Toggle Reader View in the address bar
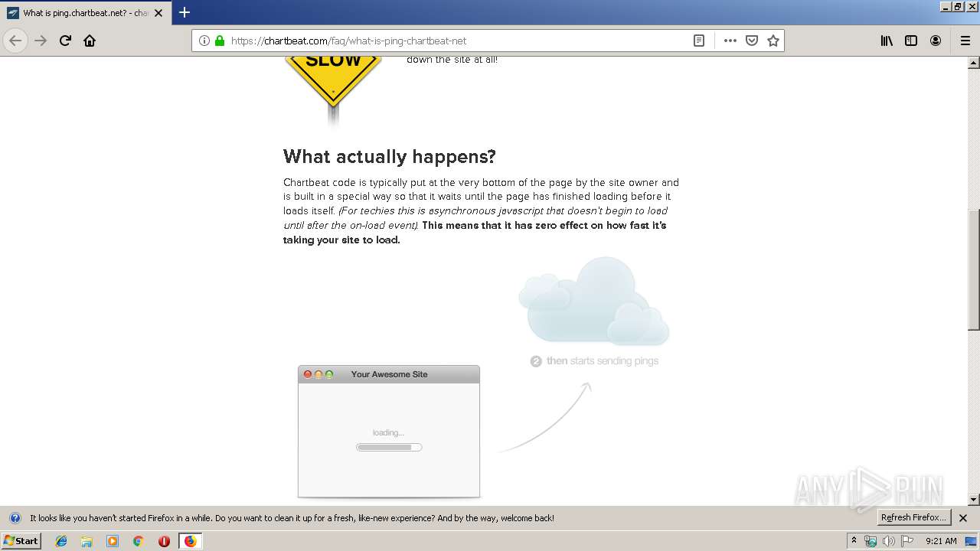 (699, 41)
